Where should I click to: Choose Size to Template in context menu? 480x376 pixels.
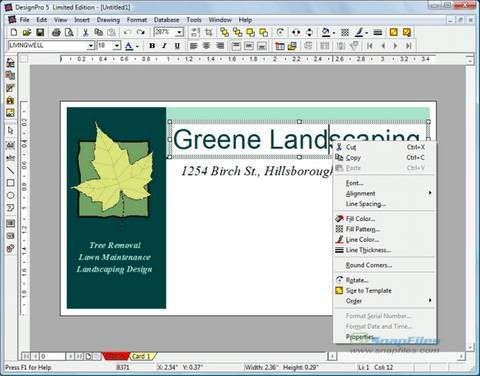(368, 291)
